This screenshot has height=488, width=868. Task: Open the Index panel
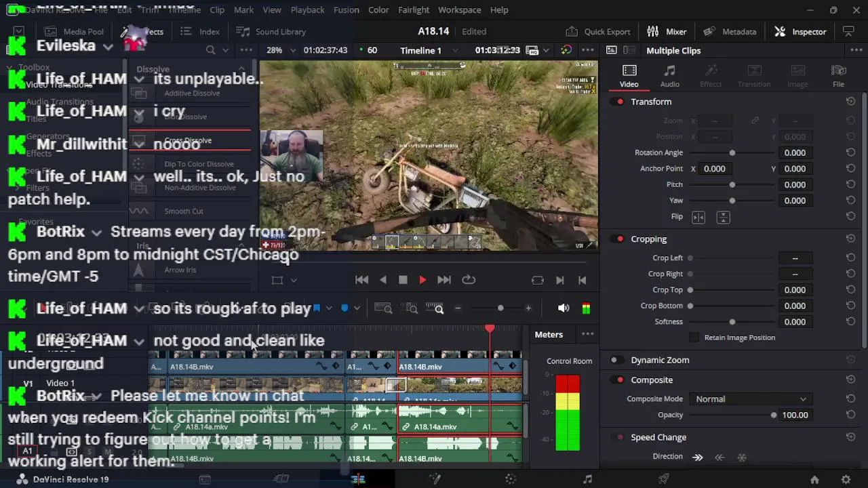200,31
